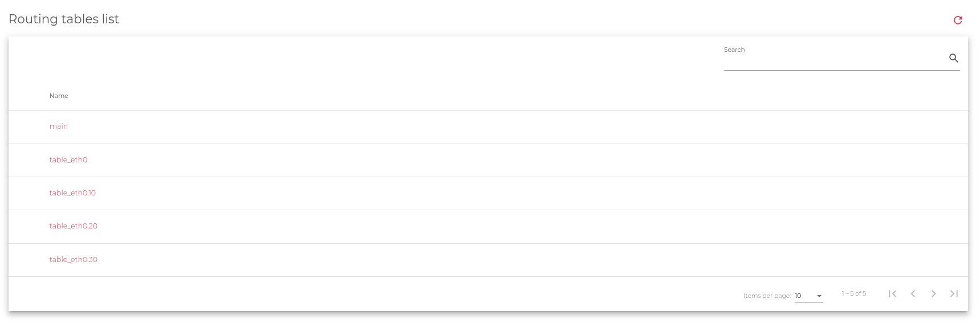
Task: Expand the items per page arrow
Action: [x=819, y=296]
